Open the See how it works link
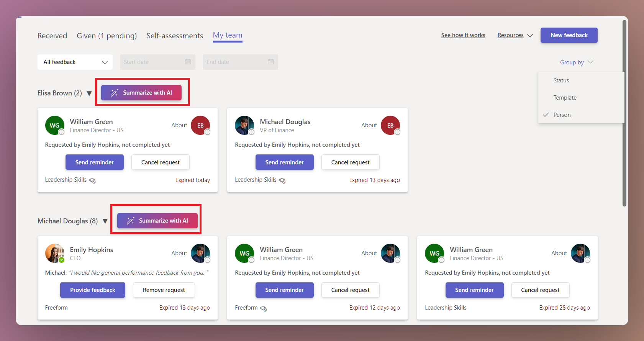644x341 pixels. coord(463,35)
